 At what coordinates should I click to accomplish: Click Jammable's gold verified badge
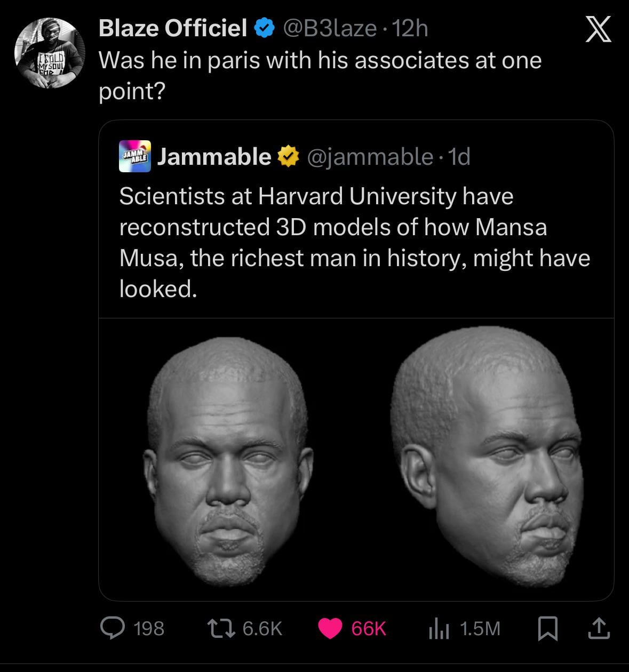[x=288, y=156]
